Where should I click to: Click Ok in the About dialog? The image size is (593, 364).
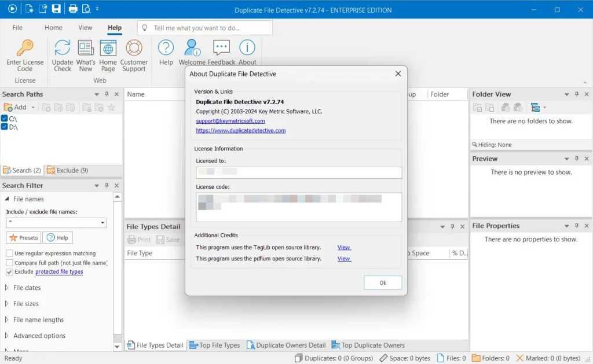[x=383, y=282]
